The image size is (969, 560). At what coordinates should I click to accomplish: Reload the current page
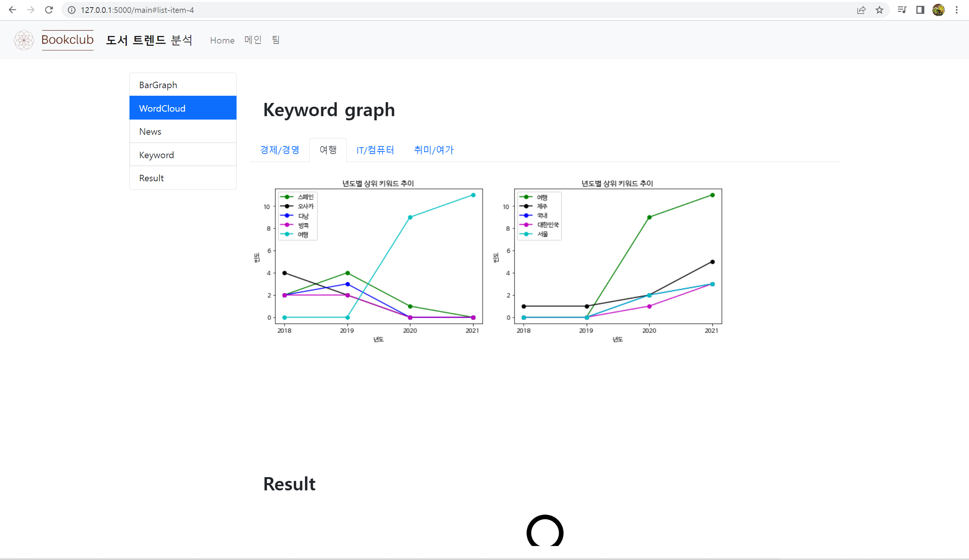49,10
